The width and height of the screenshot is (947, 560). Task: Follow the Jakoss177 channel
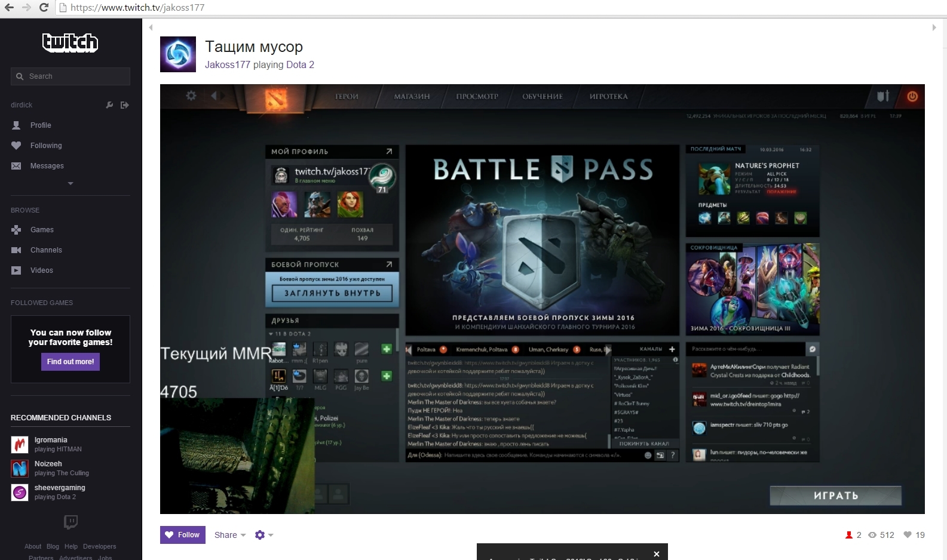tap(183, 535)
